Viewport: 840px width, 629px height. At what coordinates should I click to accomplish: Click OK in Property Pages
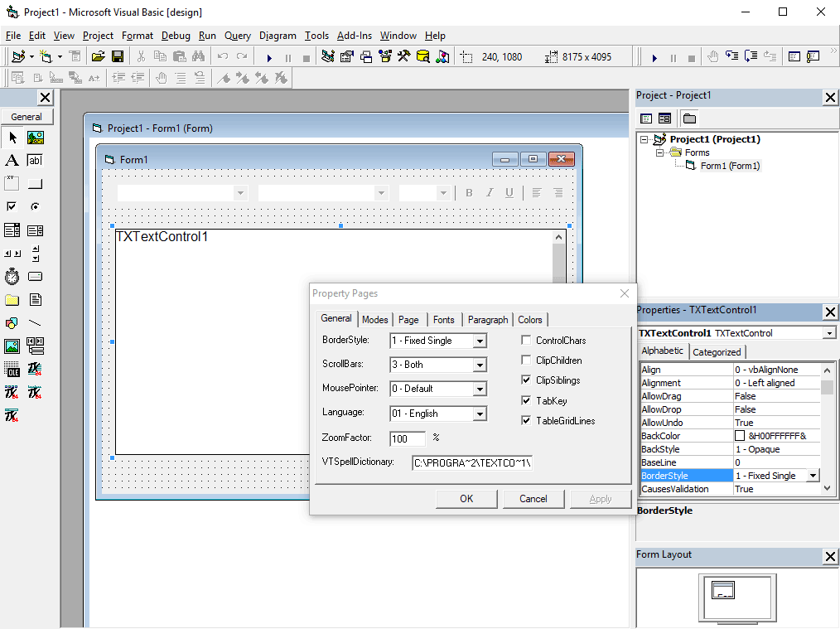(x=466, y=499)
